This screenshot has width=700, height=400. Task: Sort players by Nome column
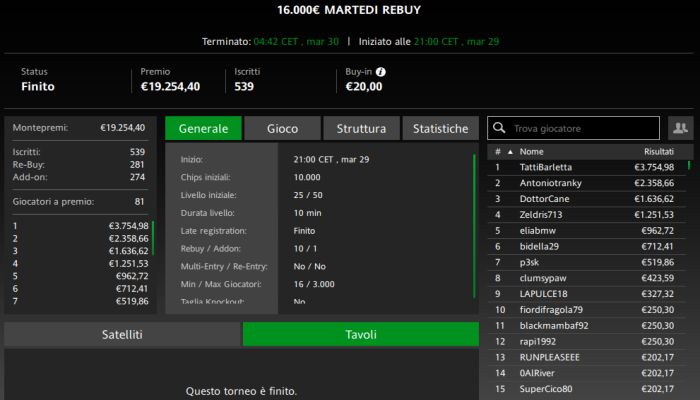point(531,152)
